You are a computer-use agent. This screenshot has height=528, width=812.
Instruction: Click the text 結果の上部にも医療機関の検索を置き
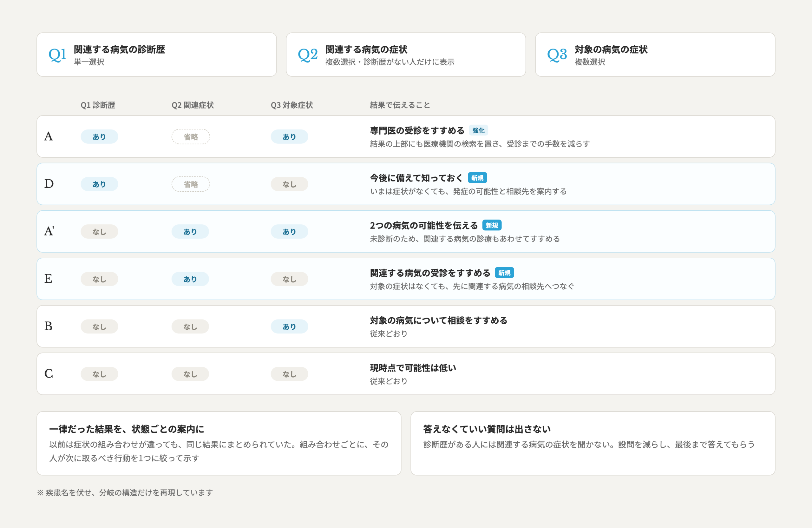coord(434,144)
